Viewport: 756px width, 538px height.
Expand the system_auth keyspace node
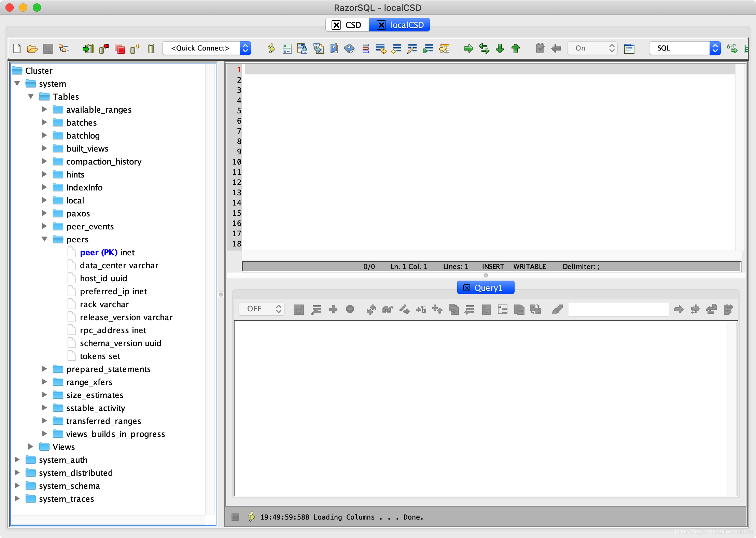[17, 460]
